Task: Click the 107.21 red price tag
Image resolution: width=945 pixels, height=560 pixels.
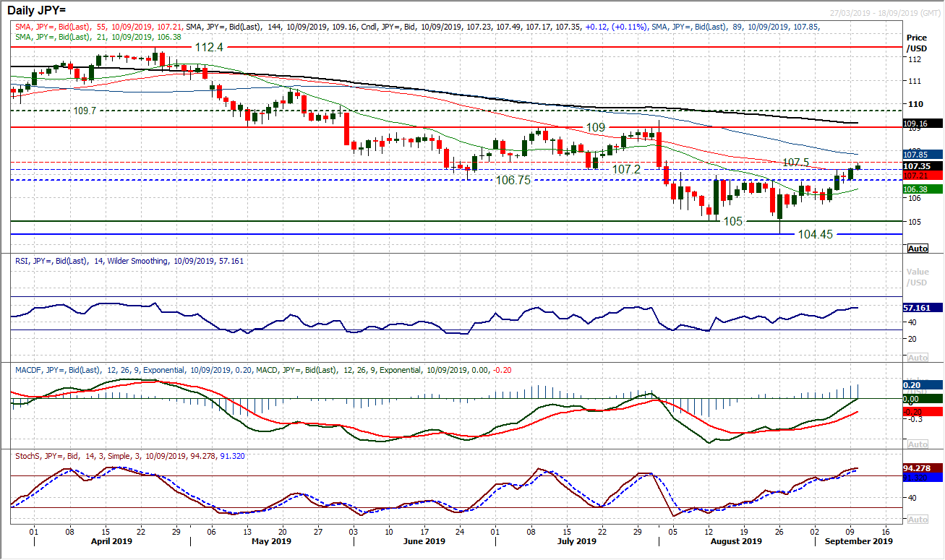Action: pyautogui.click(x=923, y=176)
